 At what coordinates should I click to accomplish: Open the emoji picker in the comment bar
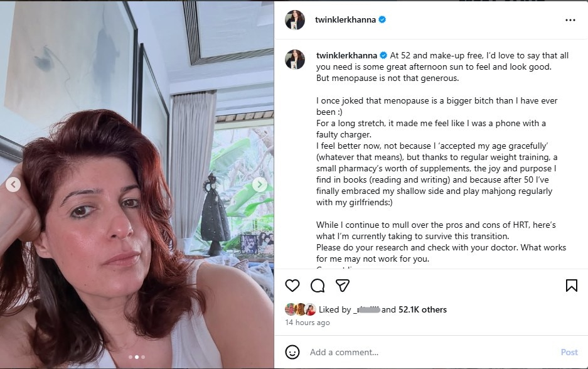tap(292, 352)
